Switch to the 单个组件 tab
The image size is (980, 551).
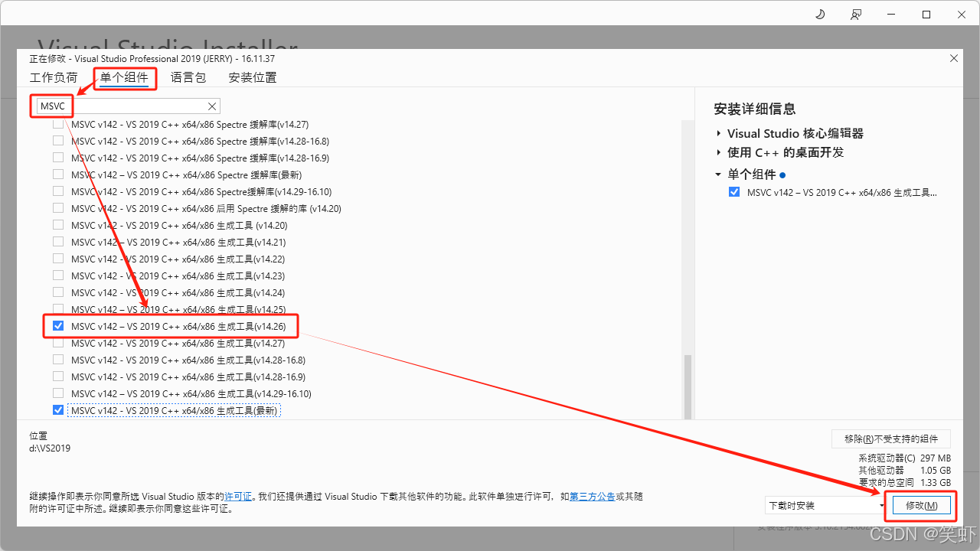click(124, 77)
